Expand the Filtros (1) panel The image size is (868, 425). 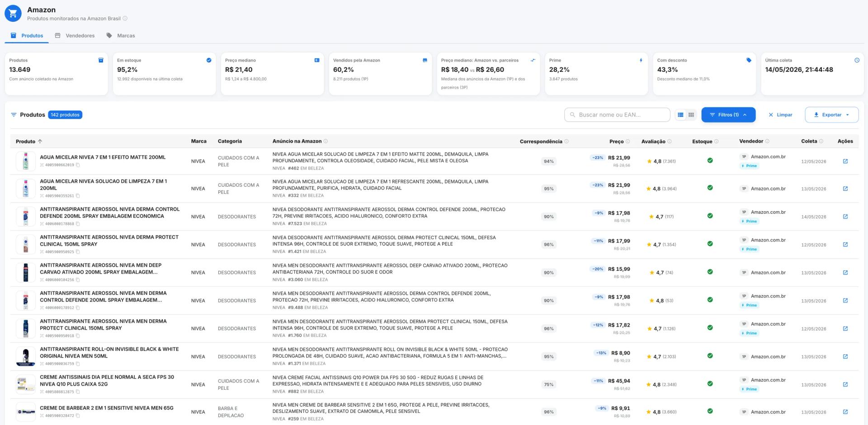728,115
